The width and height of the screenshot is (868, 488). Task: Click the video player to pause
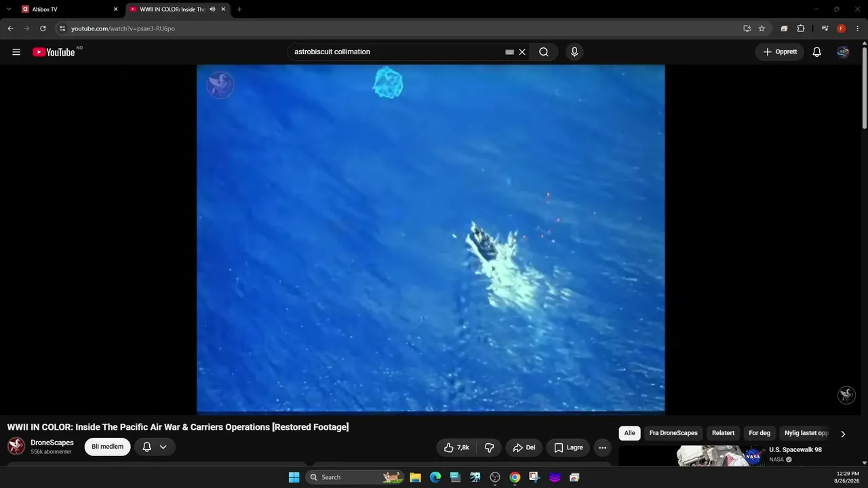click(x=431, y=239)
